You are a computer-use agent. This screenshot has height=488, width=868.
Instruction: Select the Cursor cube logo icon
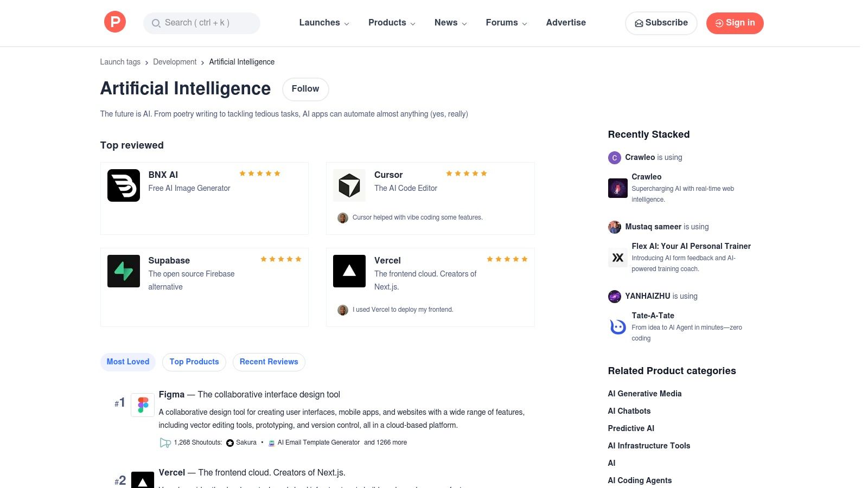(349, 185)
